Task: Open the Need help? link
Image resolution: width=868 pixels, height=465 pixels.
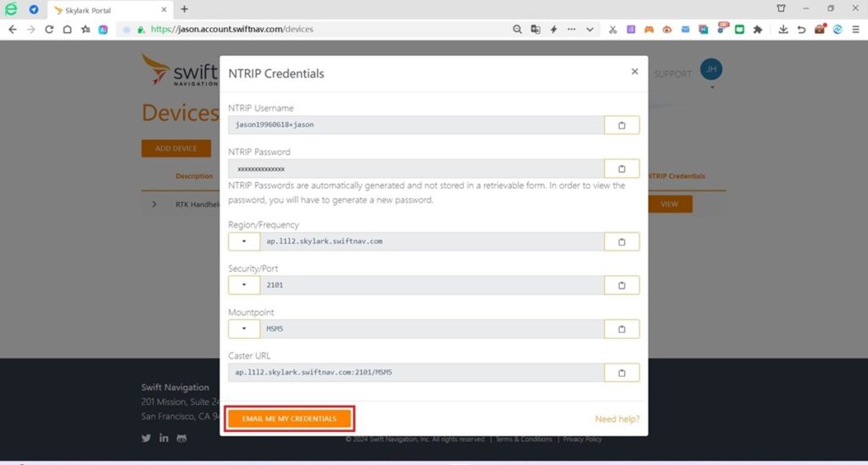Action: click(617, 419)
